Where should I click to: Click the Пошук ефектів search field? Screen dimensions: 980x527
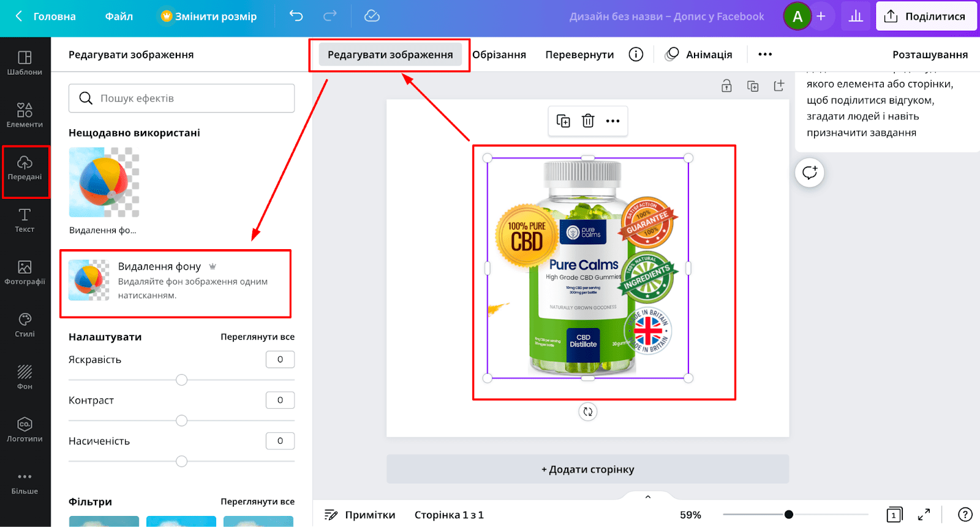click(181, 98)
